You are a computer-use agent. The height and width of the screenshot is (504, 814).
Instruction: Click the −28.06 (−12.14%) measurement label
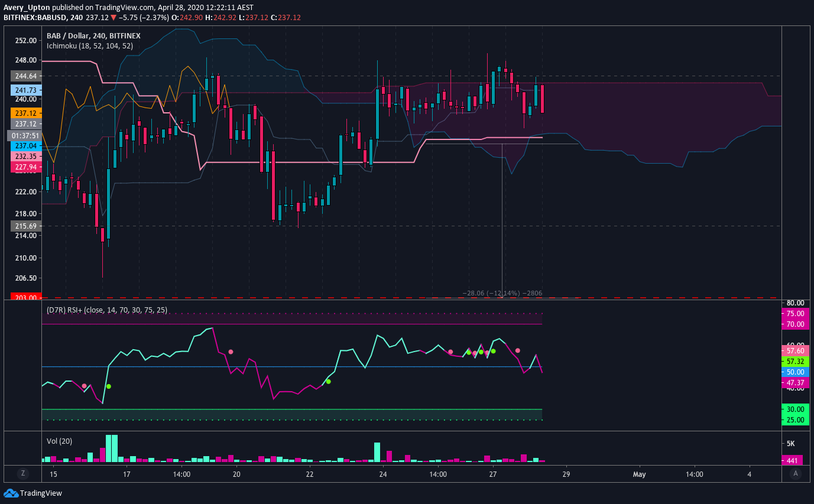[x=502, y=293]
